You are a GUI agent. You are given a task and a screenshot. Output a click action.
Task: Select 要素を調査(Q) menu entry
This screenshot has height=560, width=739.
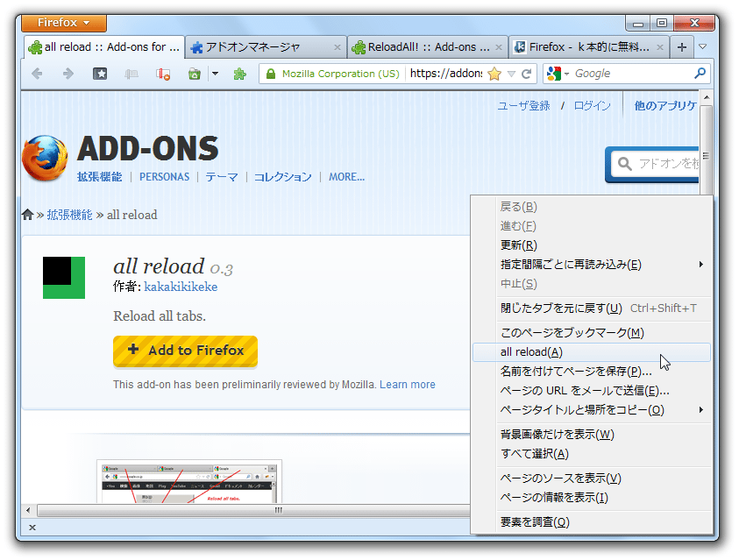coord(592,521)
